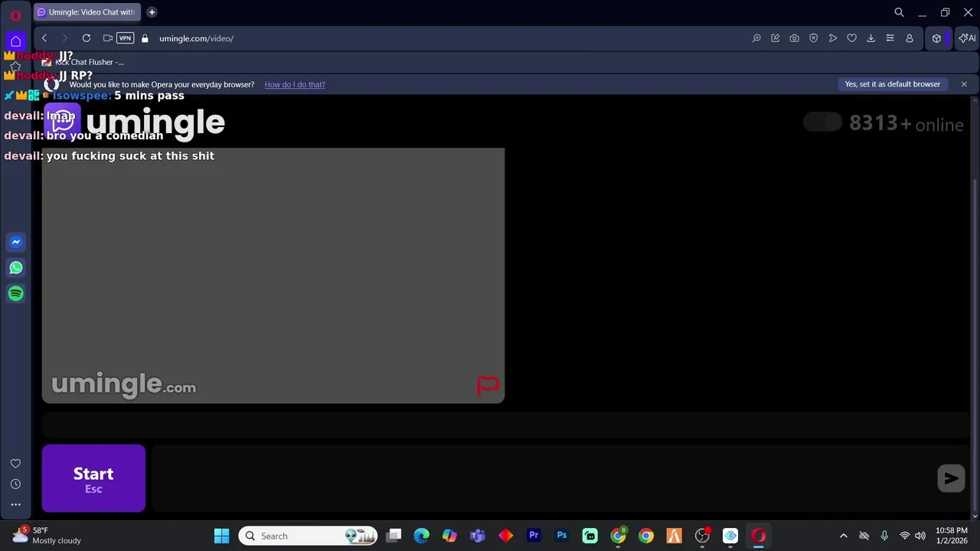Open a new tab with plus button

[152, 12]
